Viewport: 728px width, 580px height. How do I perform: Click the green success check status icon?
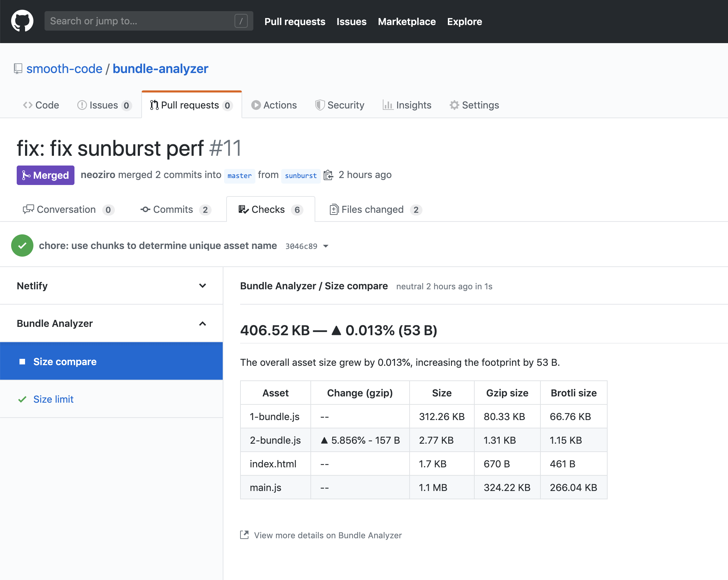[22, 245]
